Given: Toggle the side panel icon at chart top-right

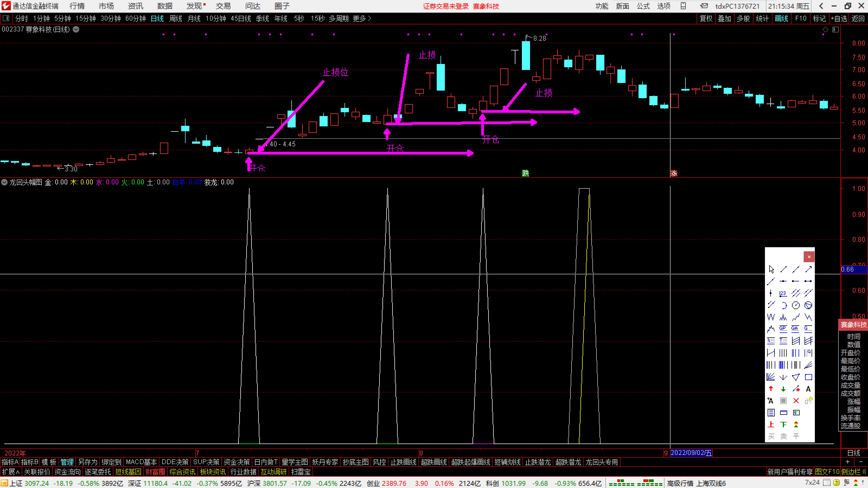Looking at the screenshot, I should tap(835, 30).
